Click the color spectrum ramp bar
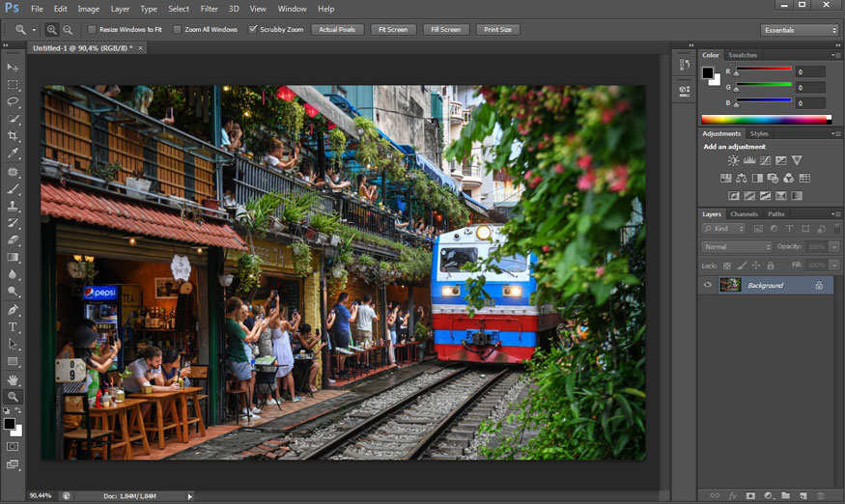The height and width of the screenshot is (504, 845). pyautogui.click(x=766, y=120)
